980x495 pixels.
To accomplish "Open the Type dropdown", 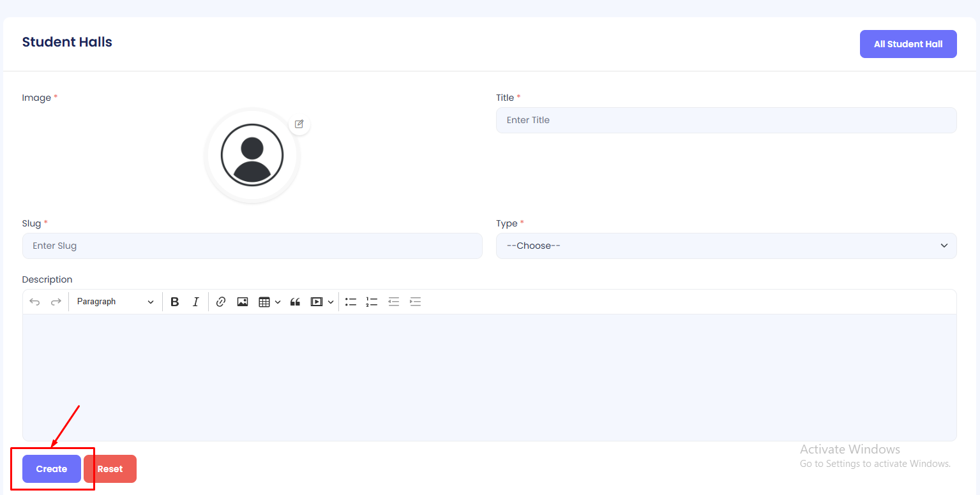I will coord(726,246).
